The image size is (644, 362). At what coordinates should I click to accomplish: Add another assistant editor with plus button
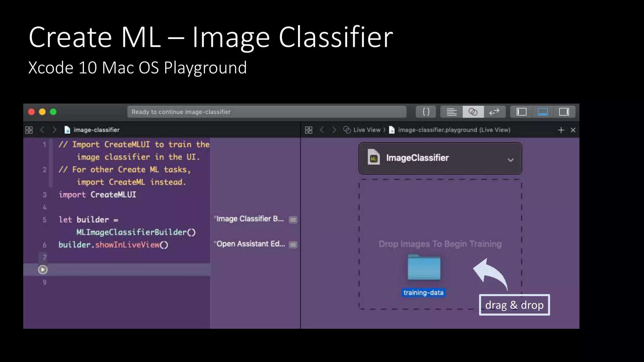click(x=561, y=130)
